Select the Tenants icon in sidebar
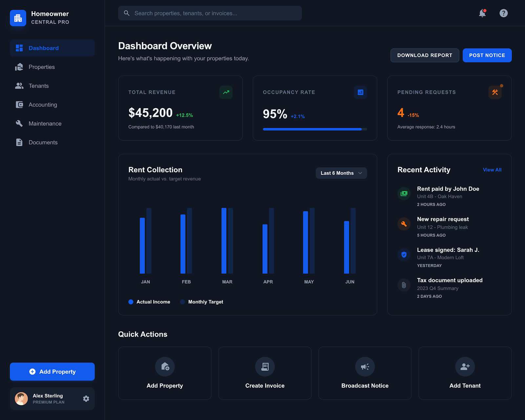Screen dimensions: 525x420 click(x=19, y=86)
